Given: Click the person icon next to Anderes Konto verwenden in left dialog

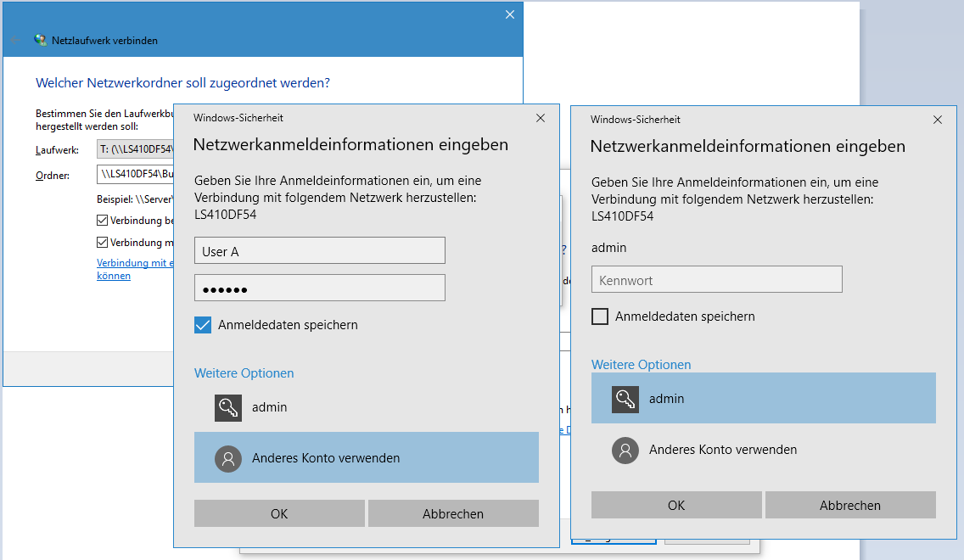Looking at the screenshot, I should (228, 458).
